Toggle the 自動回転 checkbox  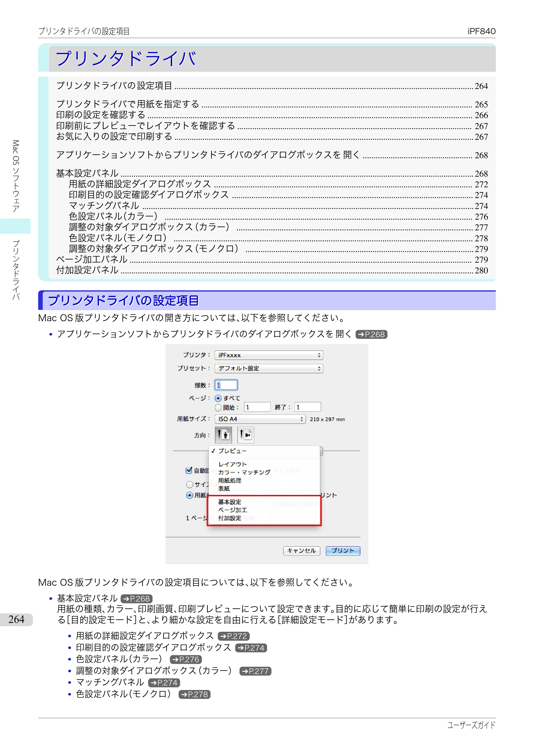(189, 471)
